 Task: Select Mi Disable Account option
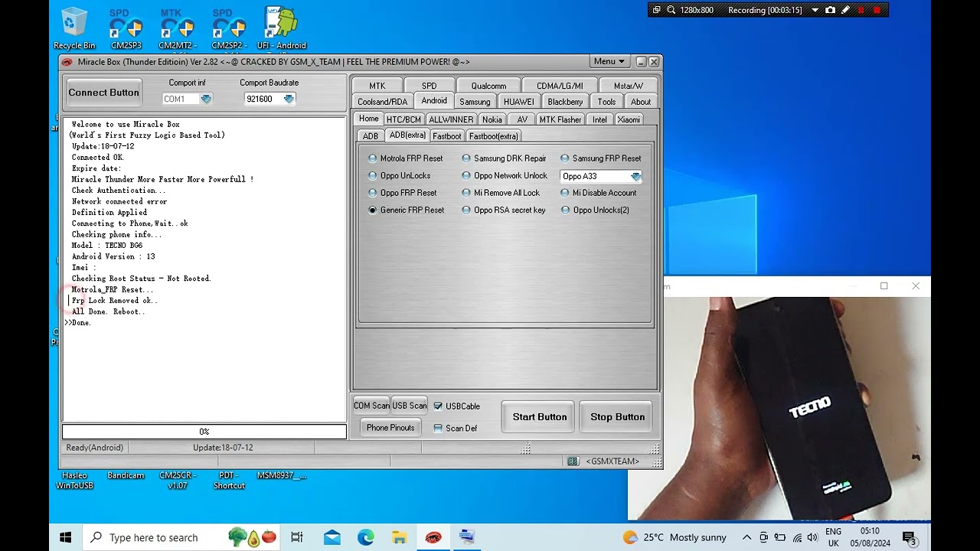click(599, 193)
